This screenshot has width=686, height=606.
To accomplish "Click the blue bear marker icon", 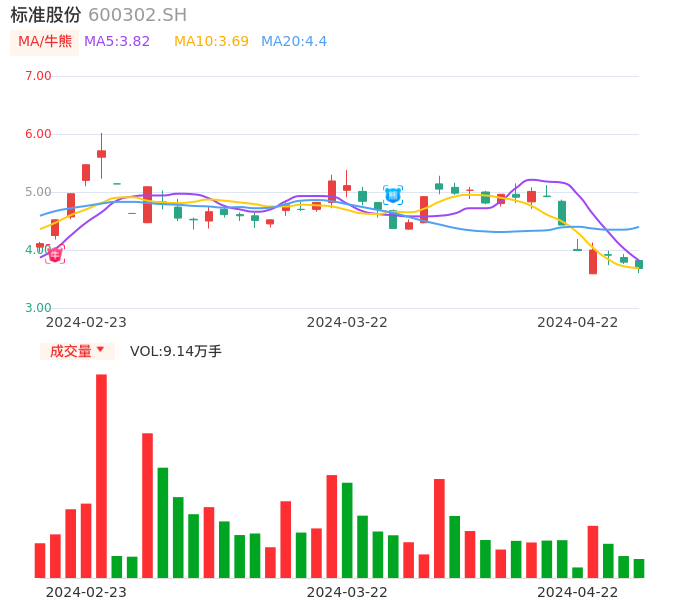I will [x=393, y=195].
